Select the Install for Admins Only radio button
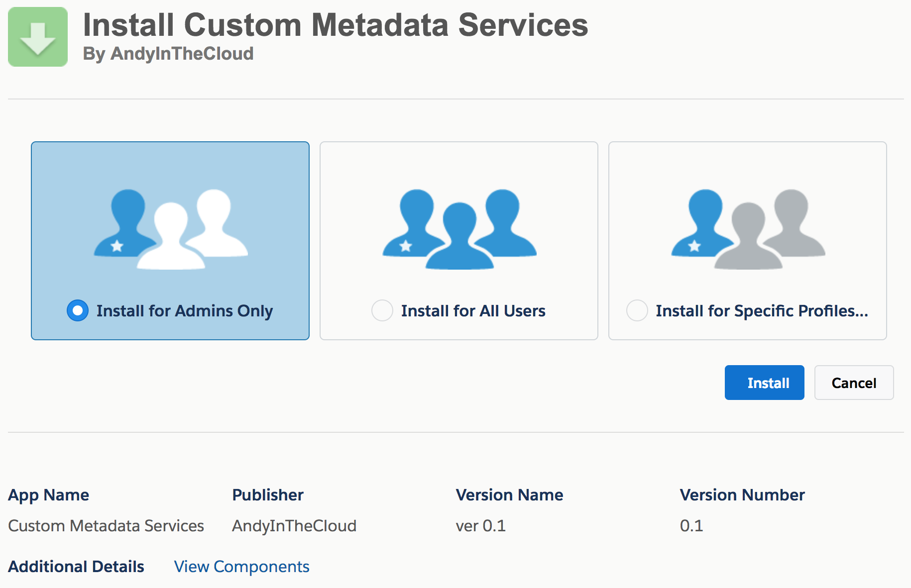This screenshot has height=588, width=911. [78, 310]
